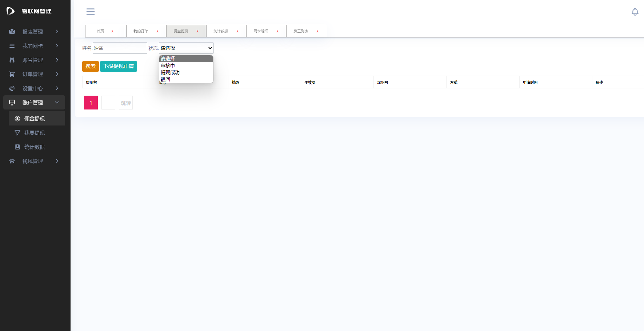Switch to the 首页 tab
This screenshot has width=644, height=331.
(100, 31)
